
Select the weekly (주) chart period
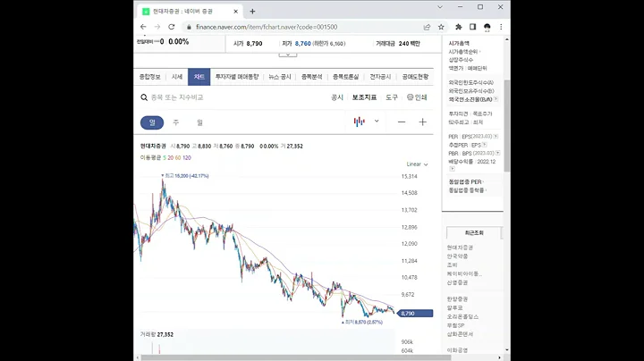(176, 122)
